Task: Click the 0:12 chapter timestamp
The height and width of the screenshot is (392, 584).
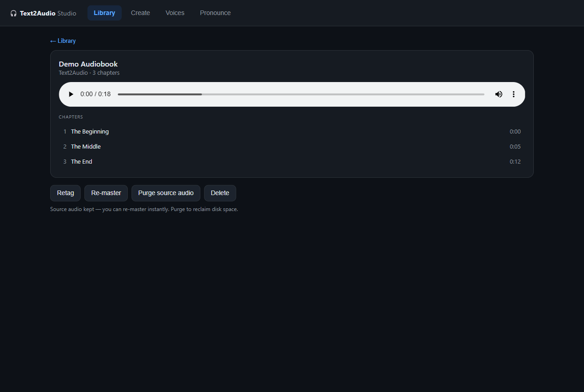Action: [x=515, y=162]
